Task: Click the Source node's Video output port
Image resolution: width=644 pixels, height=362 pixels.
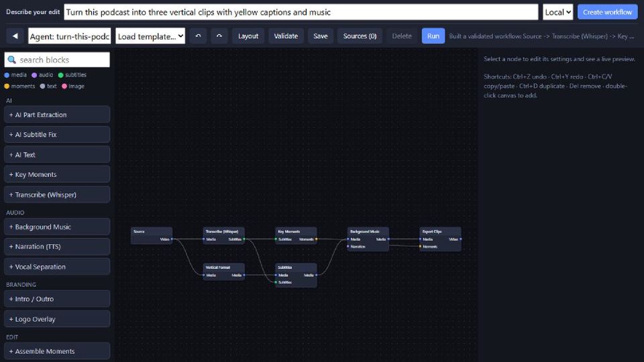Action: [x=172, y=239]
